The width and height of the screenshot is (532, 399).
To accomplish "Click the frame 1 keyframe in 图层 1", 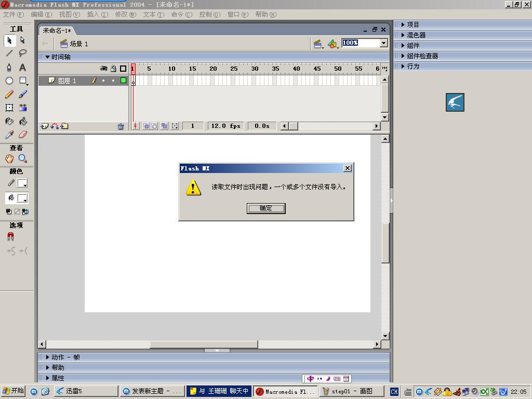I will click(x=134, y=81).
